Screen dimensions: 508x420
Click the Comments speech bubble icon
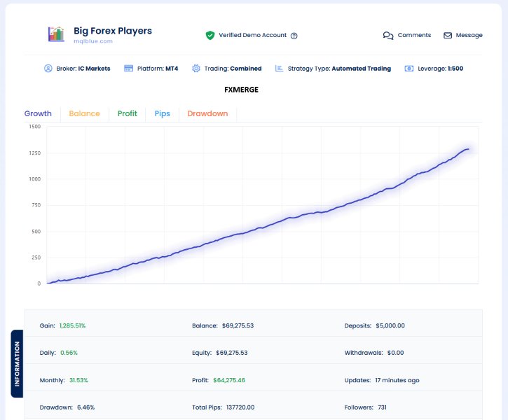point(388,36)
